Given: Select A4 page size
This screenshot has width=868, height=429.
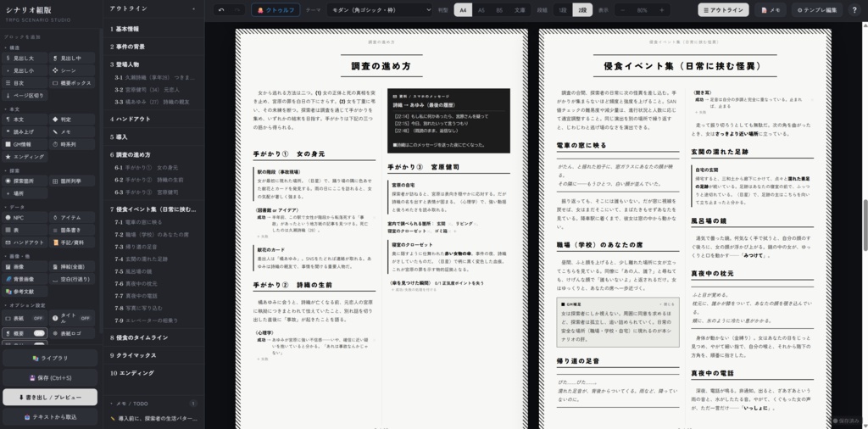Looking at the screenshot, I should [x=464, y=10].
